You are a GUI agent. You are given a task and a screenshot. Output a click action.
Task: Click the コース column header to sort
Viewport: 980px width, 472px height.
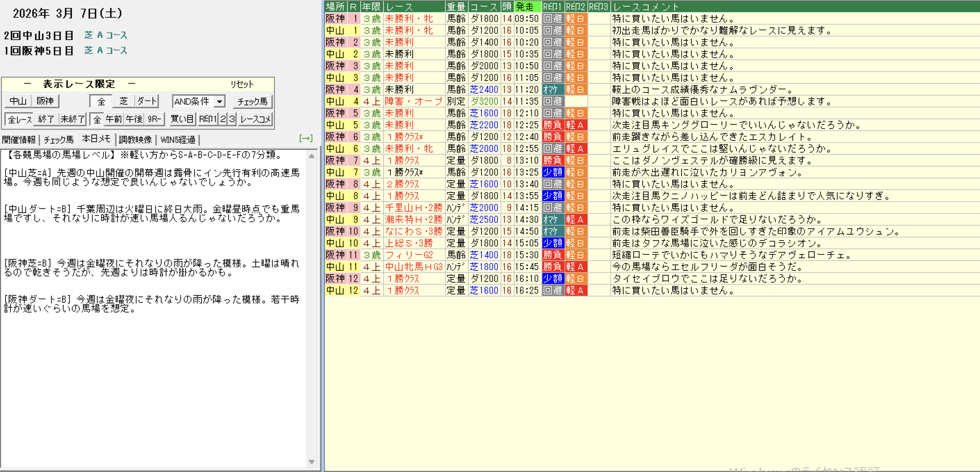click(484, 7)
